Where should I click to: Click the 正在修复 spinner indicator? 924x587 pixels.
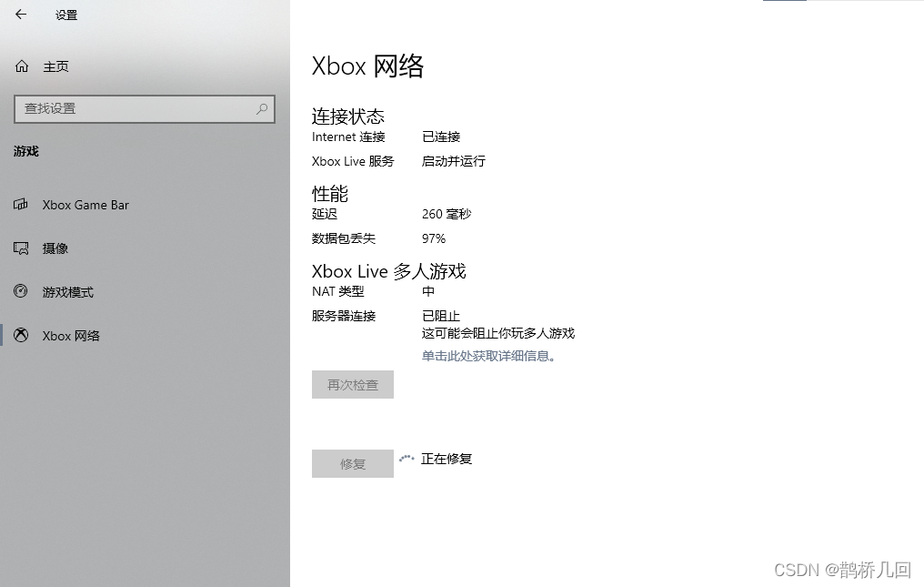[x=407, y=458]
